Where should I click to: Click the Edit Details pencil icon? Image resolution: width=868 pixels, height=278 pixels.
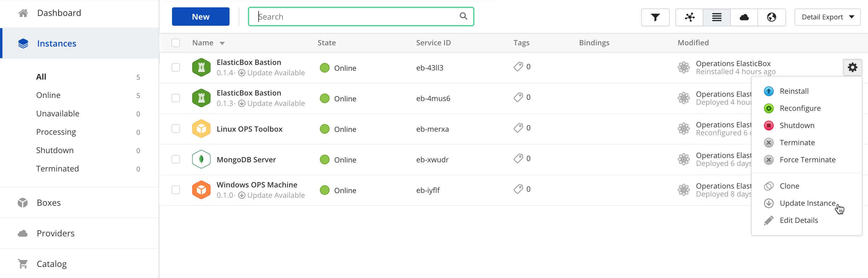[x=768, y=220]
